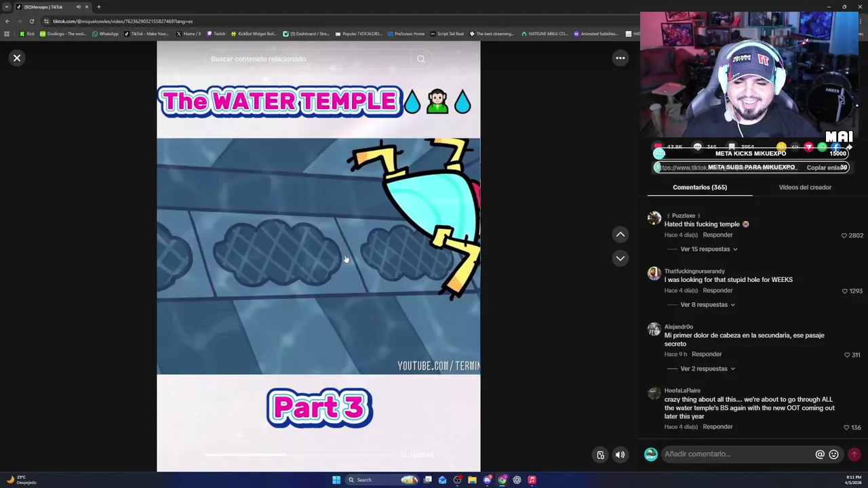The image size is (868, 488).
Task: Like the comment with 1293 likes
Action: pyautogui.click(x=845, y=291)
